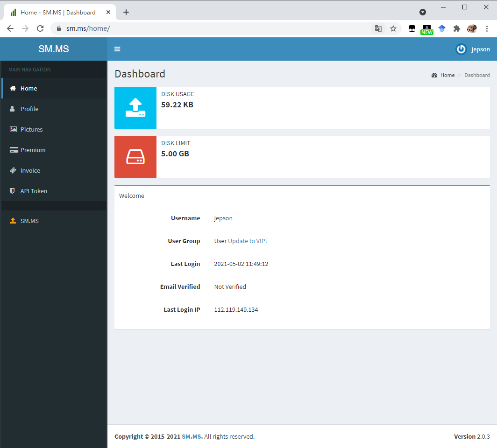This screenshot has height=448, width=497.
Task: Click the red hard drive icon on Disk Limit card
Action: click(x=135, y=157)
